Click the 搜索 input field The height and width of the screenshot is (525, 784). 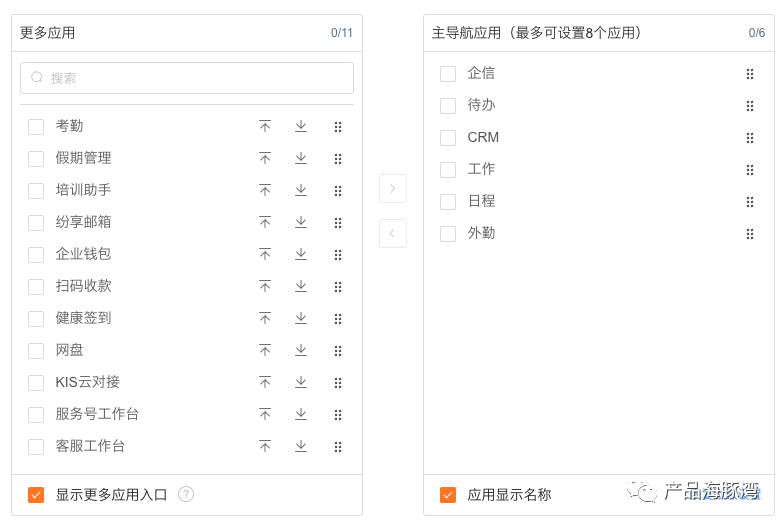pyautogui.click(x=187, y=78)
